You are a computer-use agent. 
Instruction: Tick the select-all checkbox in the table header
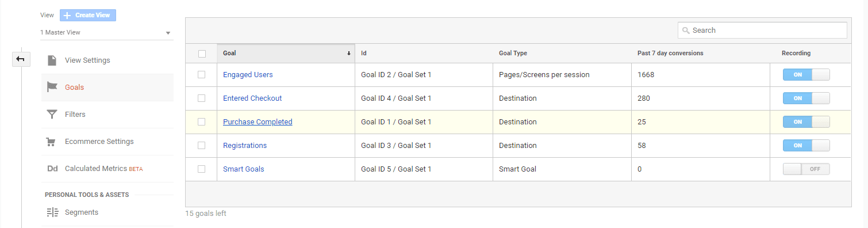202,54
